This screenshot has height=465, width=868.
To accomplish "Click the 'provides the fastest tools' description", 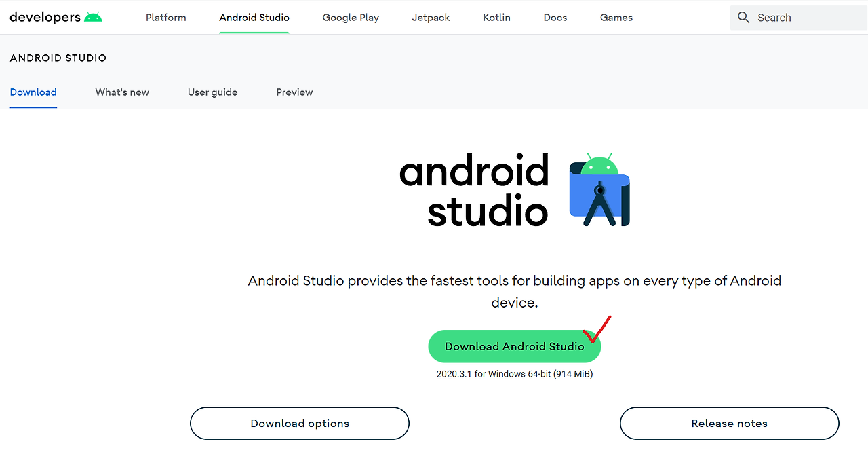I will tap(515, 292).
